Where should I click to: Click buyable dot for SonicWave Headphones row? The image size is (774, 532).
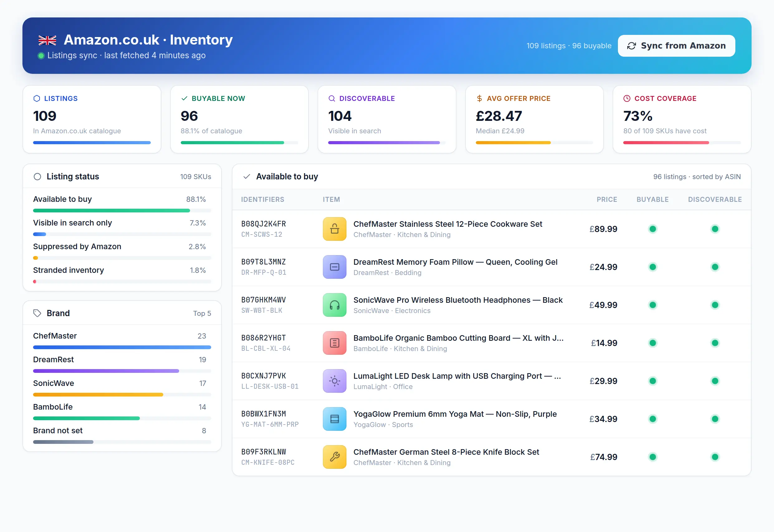coord(652,305)
